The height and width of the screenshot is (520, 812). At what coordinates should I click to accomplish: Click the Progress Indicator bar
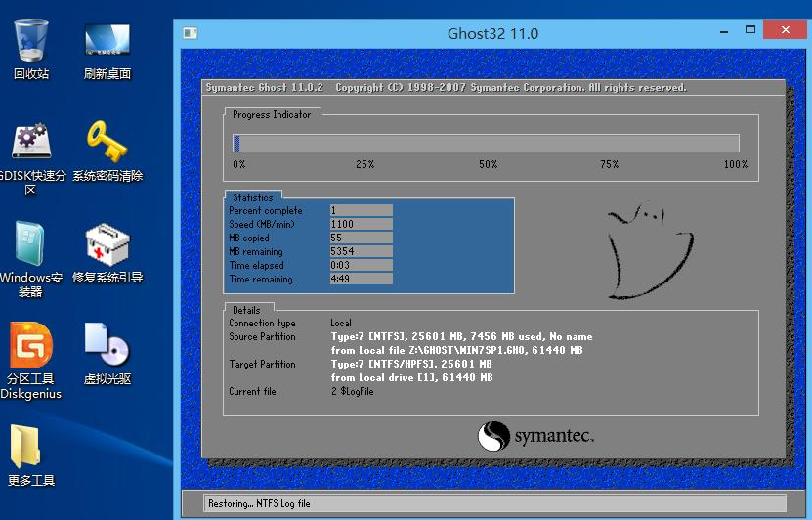pos(487,143)
